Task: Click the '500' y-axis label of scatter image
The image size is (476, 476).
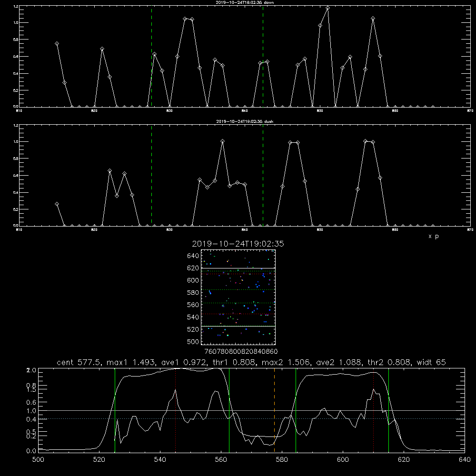Action: coord(193,342)
